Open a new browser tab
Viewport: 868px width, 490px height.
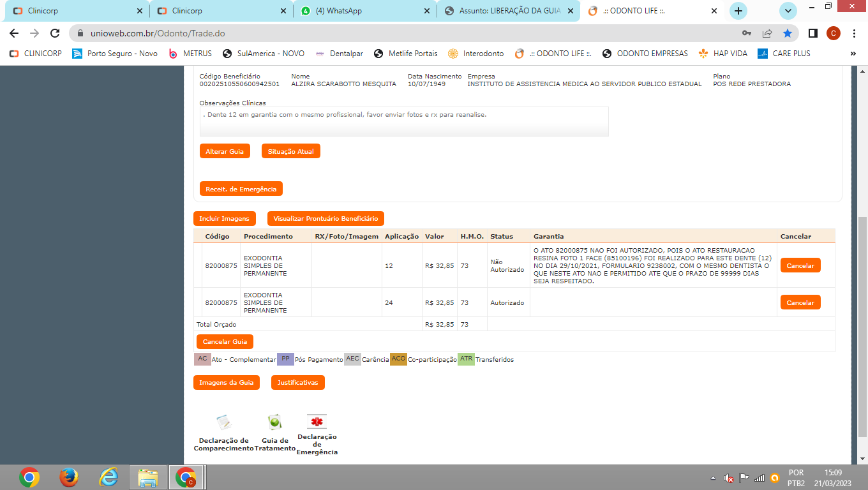coord(738,11)
